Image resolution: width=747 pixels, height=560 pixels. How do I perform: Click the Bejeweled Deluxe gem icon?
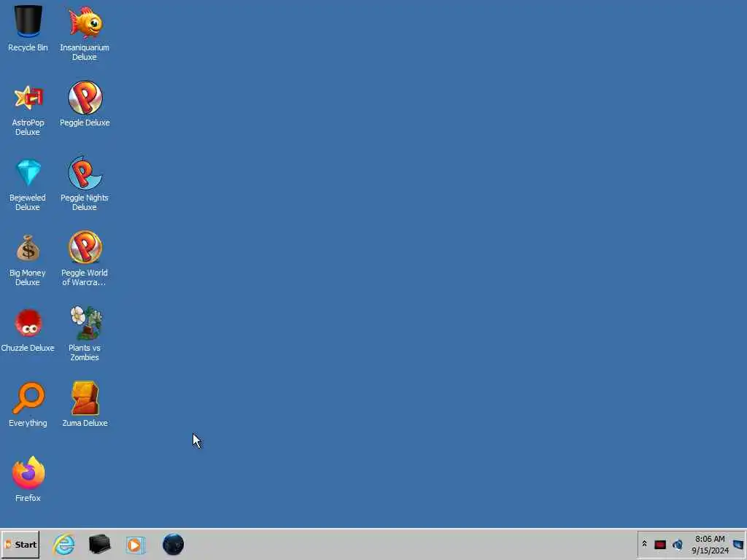28,172
